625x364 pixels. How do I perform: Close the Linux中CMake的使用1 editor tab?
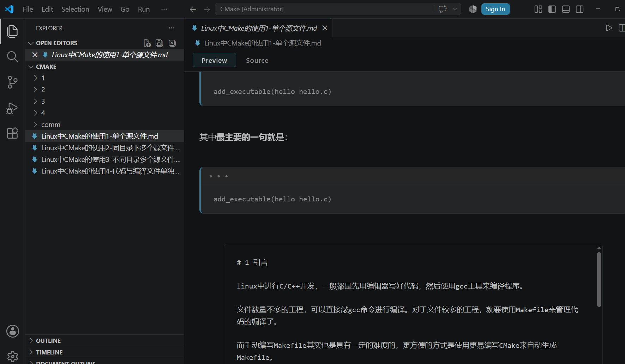(x=325, y=28)
